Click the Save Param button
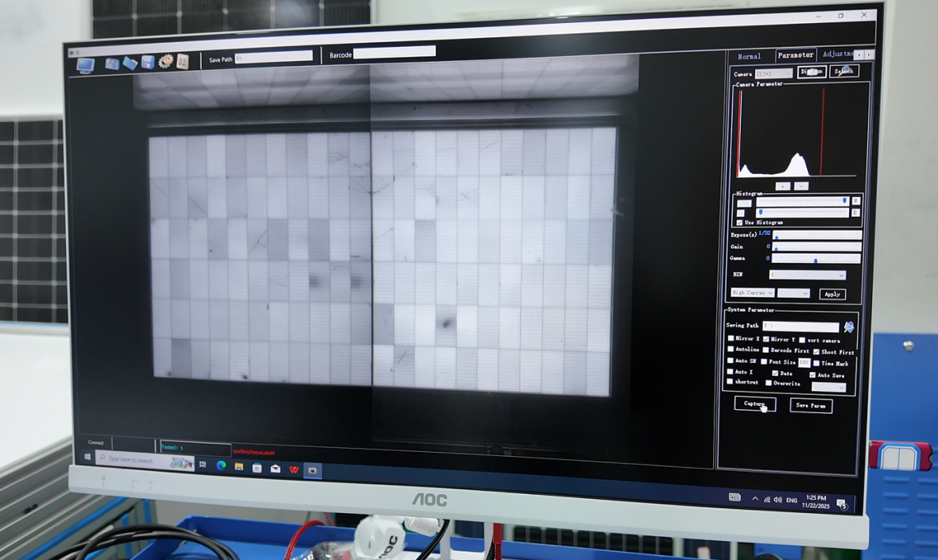The image size is (938, 560). tap(812, 406)
